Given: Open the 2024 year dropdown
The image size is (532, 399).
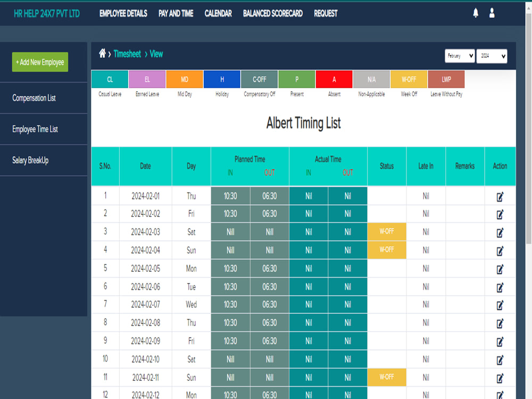Looking at the screenshot, I should tap(492, 56).
